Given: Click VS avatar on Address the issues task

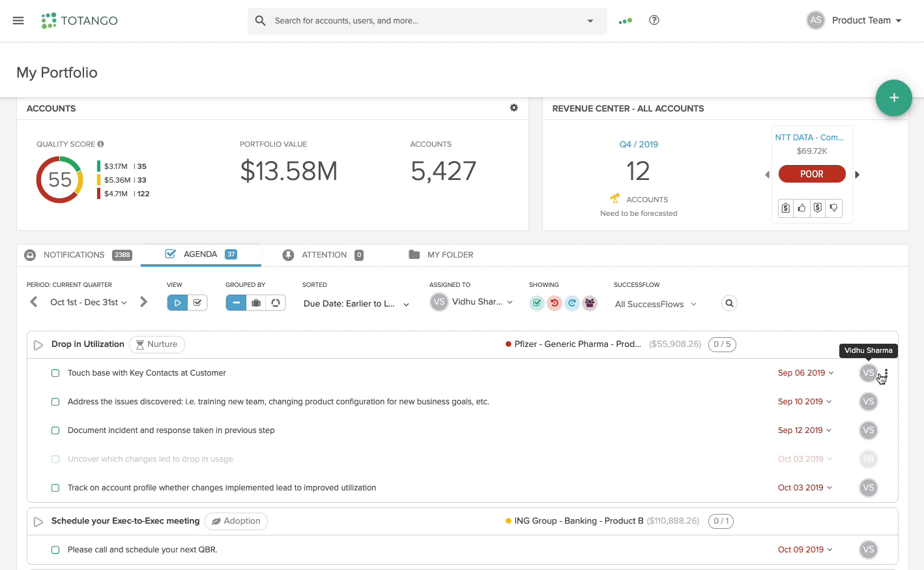Looking at the screenshot, I should click(x=869, y=402).
